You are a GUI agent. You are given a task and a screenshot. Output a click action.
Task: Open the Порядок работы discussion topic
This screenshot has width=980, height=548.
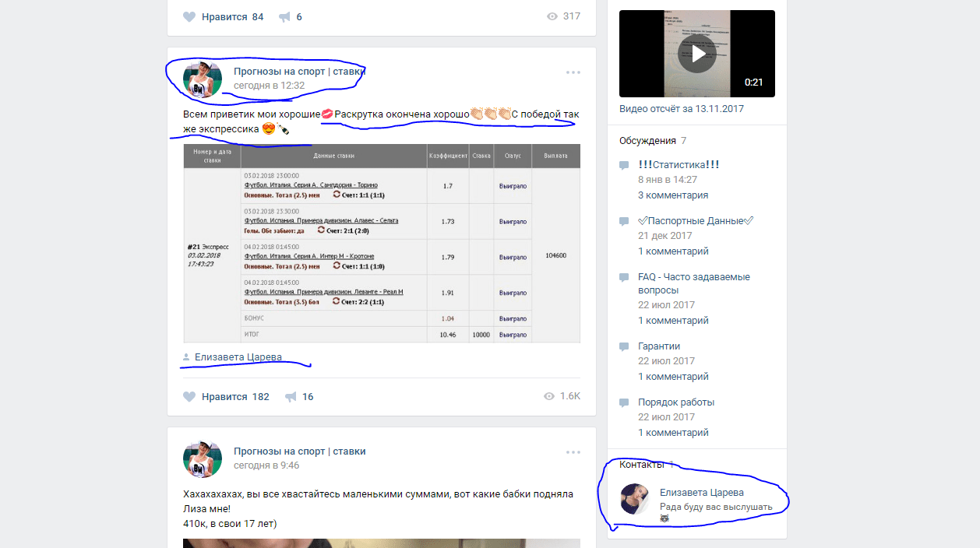tap(675, 402)
